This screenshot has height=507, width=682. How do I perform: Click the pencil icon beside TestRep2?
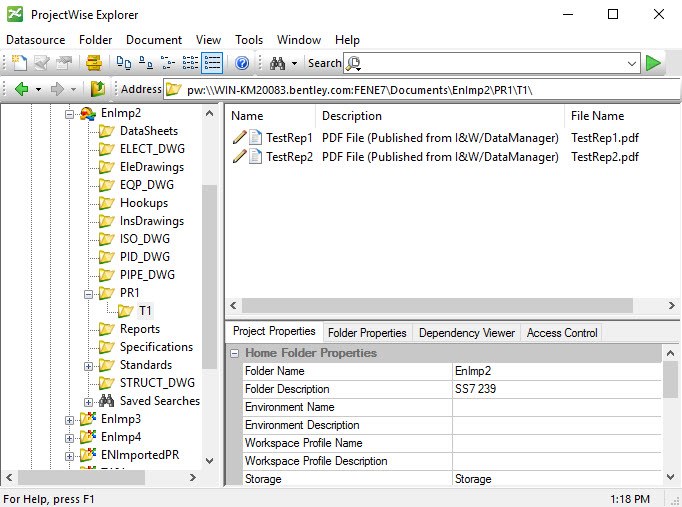pos(239,157)
